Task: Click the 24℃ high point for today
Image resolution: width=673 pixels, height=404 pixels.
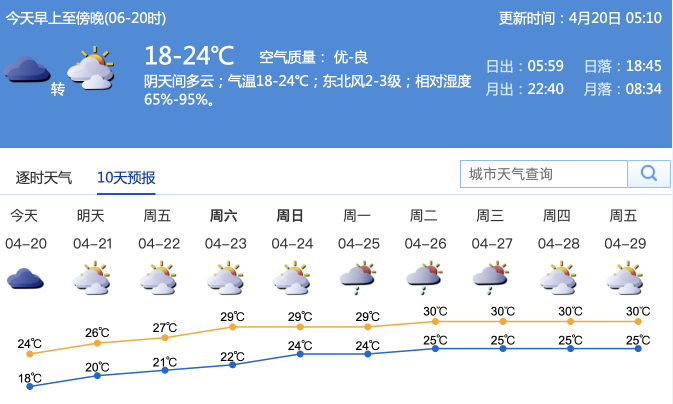Action: [30, 354]
